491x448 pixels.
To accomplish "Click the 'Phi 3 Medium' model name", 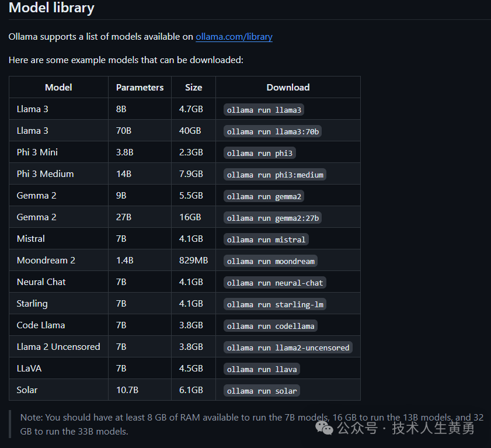I will [x=45, y=174].
